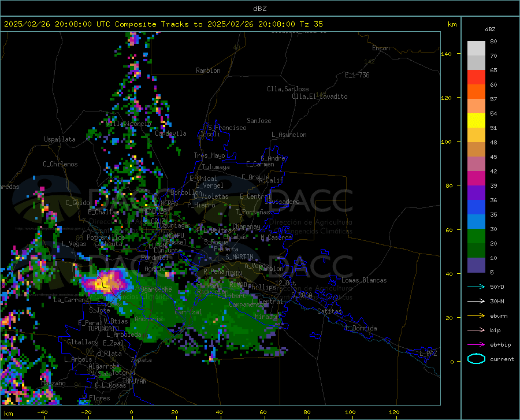Click the 'Lomas_Blancas' map label
The image size is (520, 420).
pos(364,280)
